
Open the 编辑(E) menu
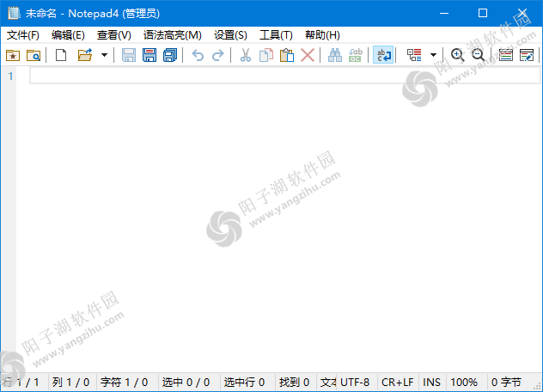68,35
